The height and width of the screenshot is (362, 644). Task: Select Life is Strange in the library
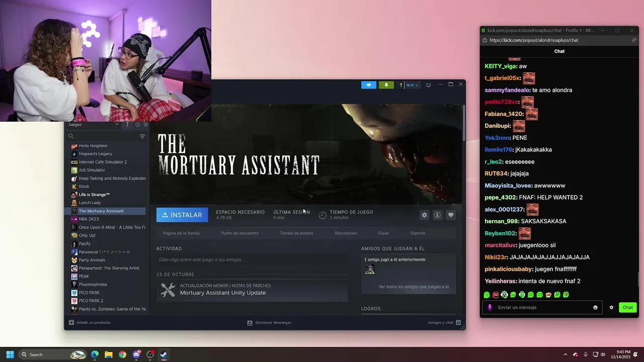pos(94,195)
